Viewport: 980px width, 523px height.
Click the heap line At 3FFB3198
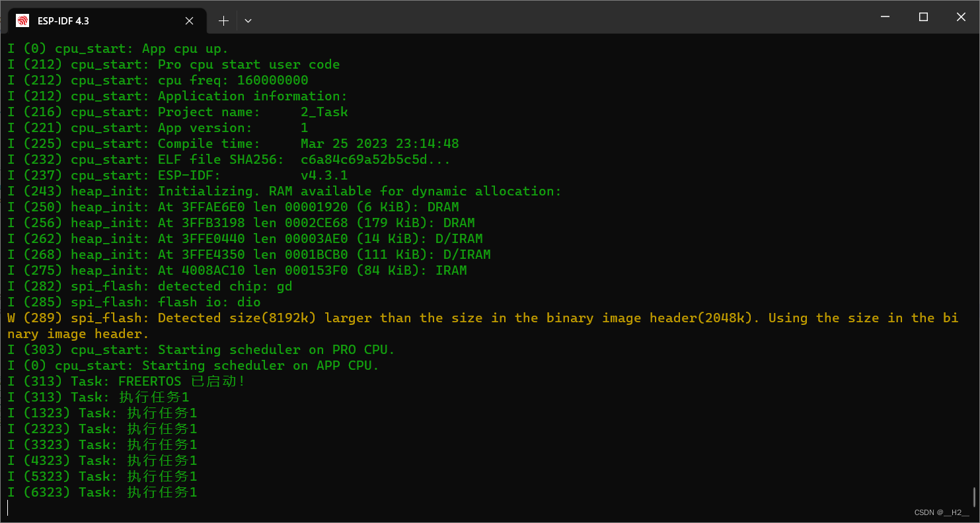pos(241,223)
